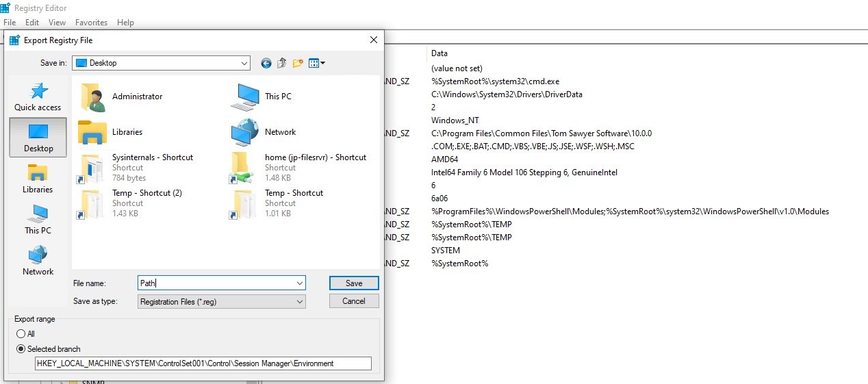Click the Cancel button

coord(354,301)
